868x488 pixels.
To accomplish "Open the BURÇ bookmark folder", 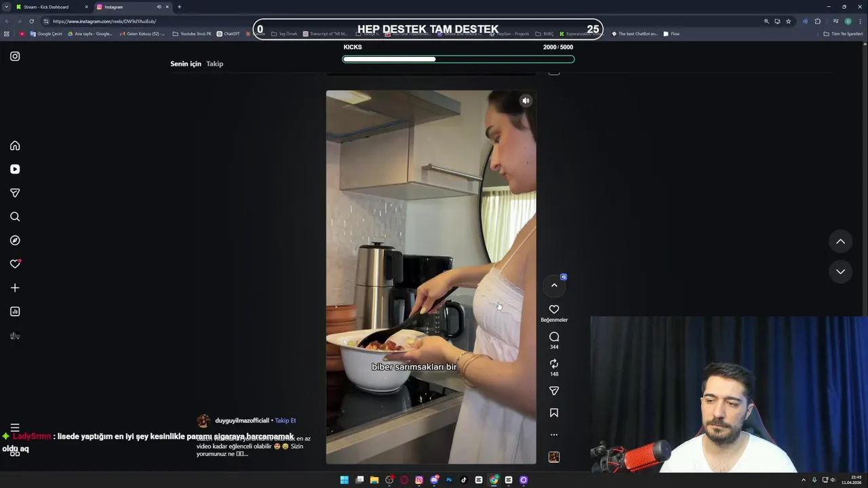I will 544,34.
